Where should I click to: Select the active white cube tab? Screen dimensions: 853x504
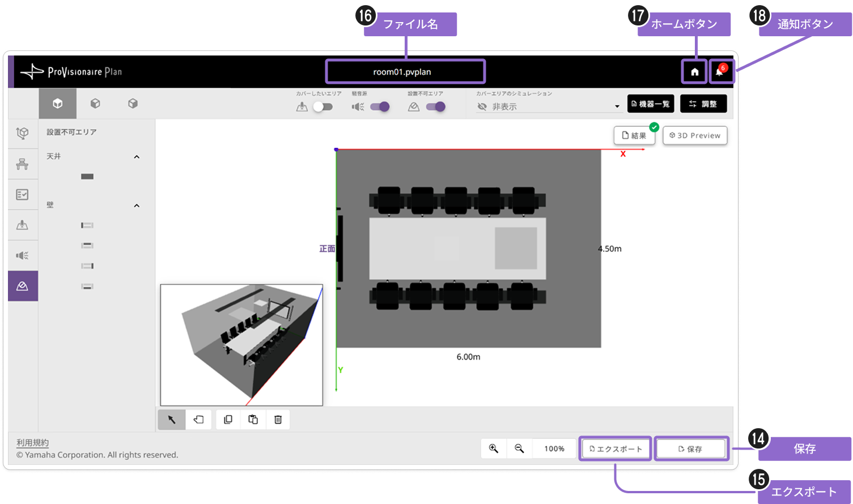click(57, 104)
